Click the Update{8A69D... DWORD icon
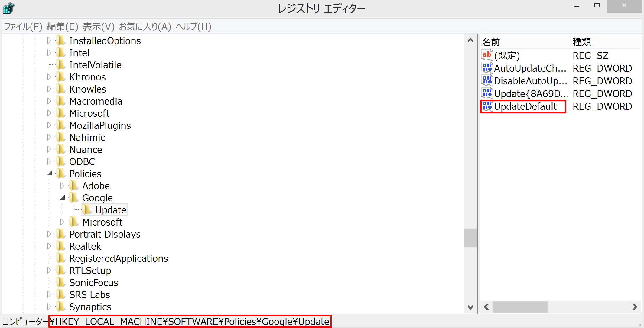The image size is (644, 328). 487,94
